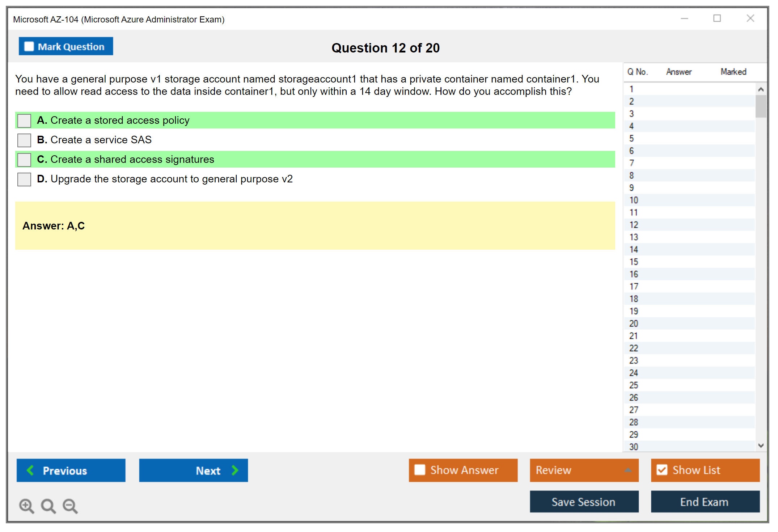Jump to question 20 in the list

(634, 324)
